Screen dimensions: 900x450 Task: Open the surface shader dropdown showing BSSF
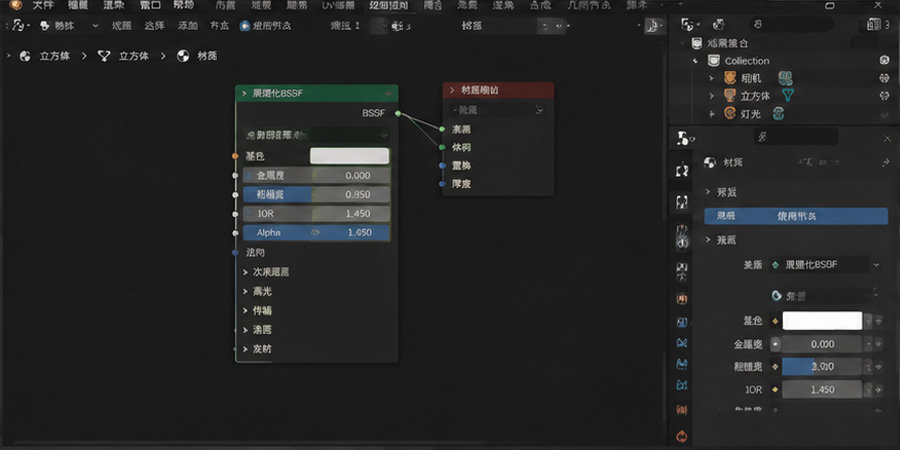click(x=825, y=265)
